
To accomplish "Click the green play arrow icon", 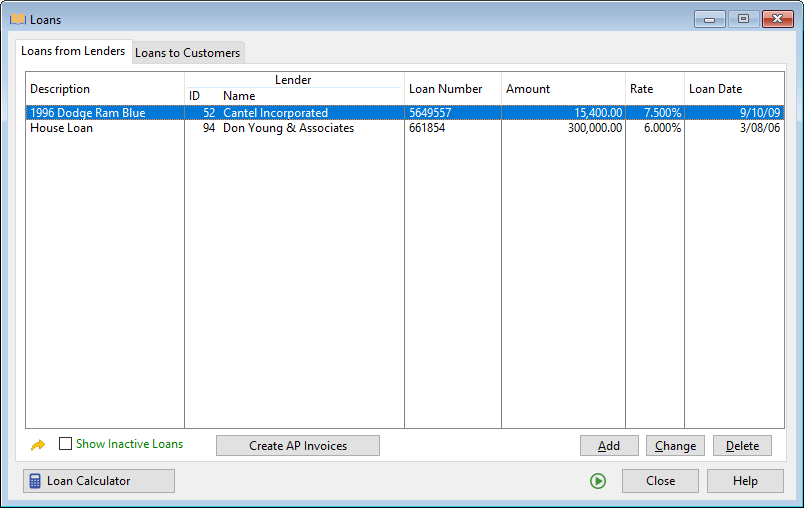I will click(598, 481).
